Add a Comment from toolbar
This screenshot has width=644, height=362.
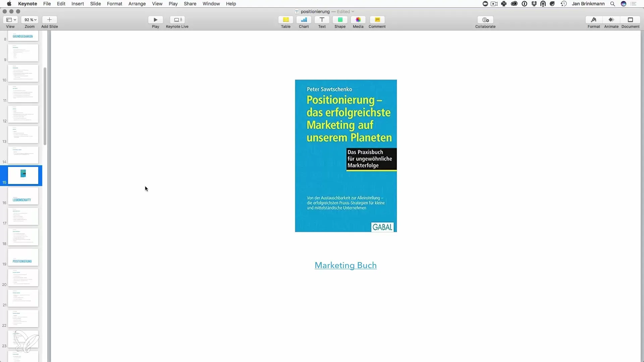(x=377, y=20)
